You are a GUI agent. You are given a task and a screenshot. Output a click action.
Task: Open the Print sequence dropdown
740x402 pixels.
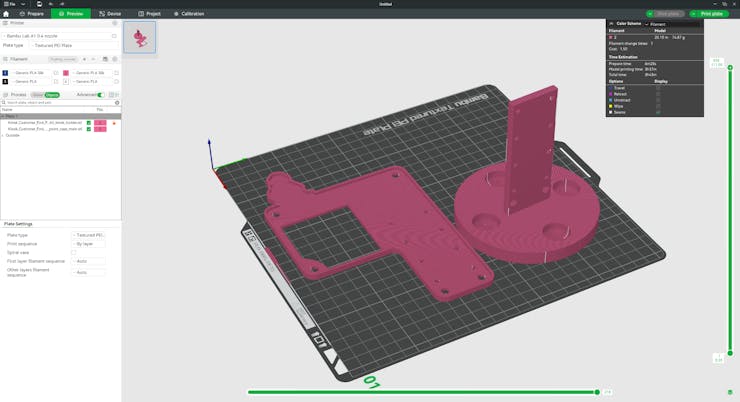88,244
